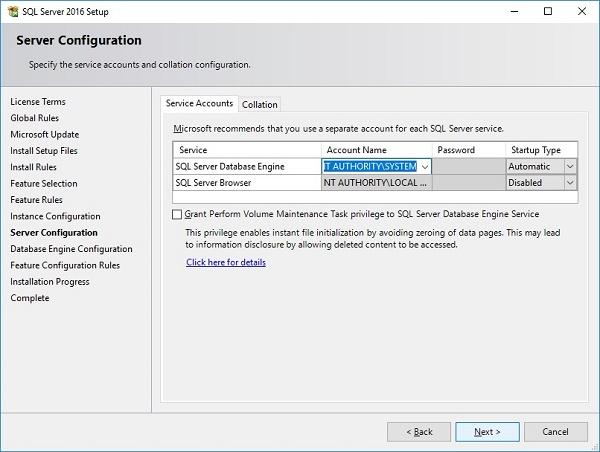Open Database Engine account name dropdown
Screen dimensions: 600x452
coord(425,167)
